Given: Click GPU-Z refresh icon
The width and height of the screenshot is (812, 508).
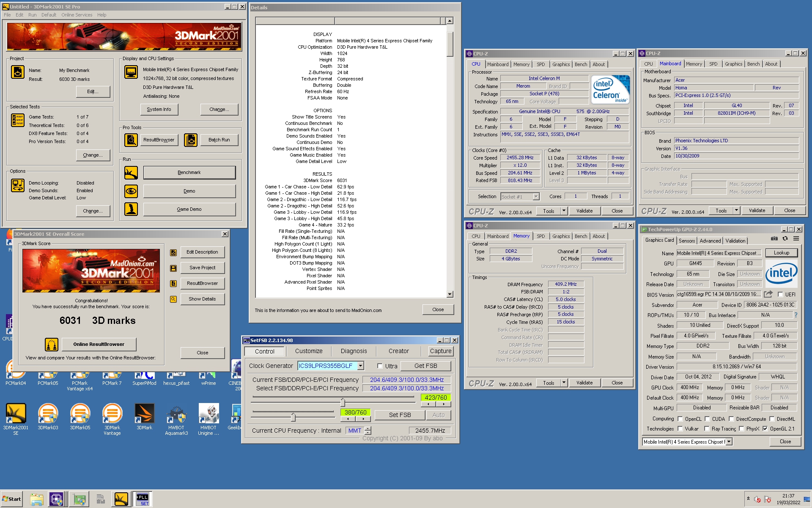Looking at the screenshot, I should click(x=785, y=239).
